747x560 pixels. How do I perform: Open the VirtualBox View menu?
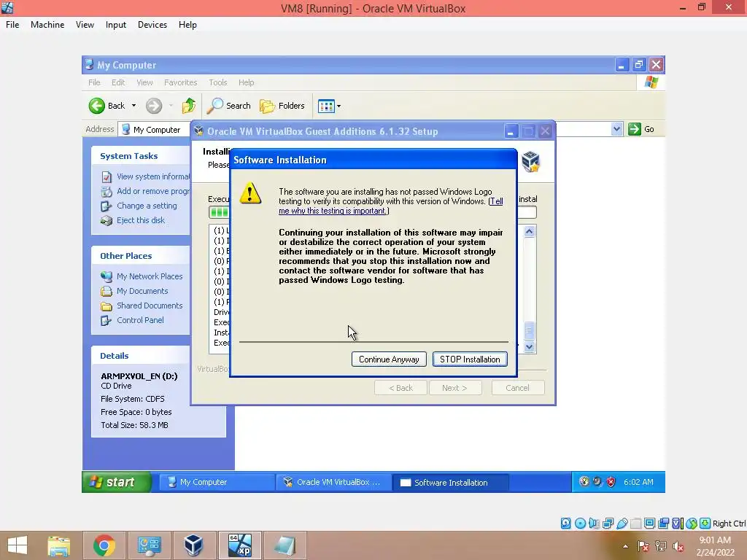click(85, 25)
